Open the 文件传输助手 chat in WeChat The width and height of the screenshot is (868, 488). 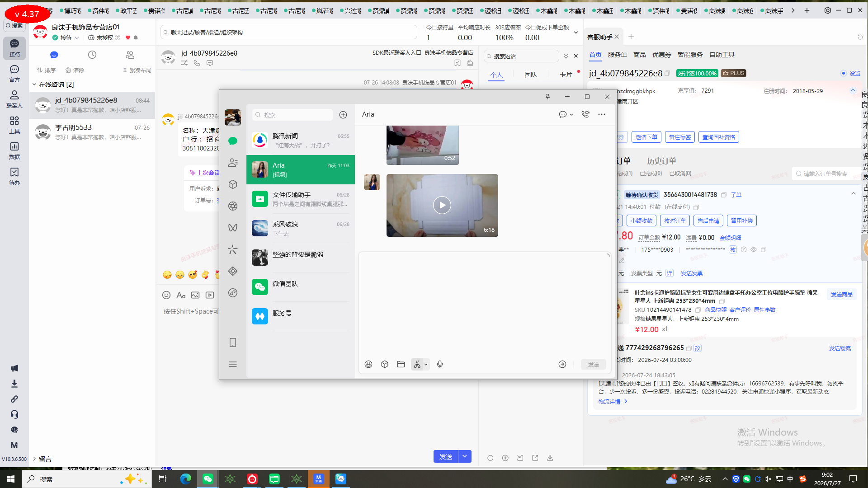click(301, 199)
